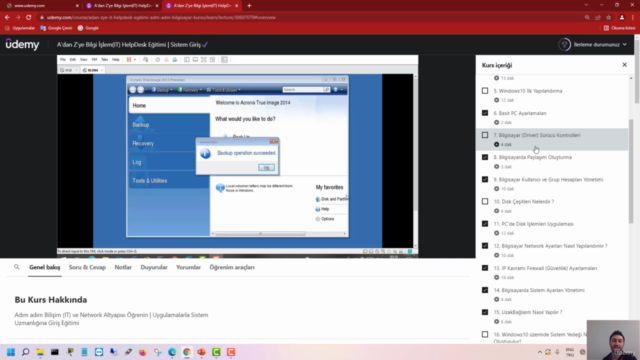Toggle checkbox for 5. Windows10 İlk Yapılandırma
The width and height of the screenshot is (640, 360).
485,91
